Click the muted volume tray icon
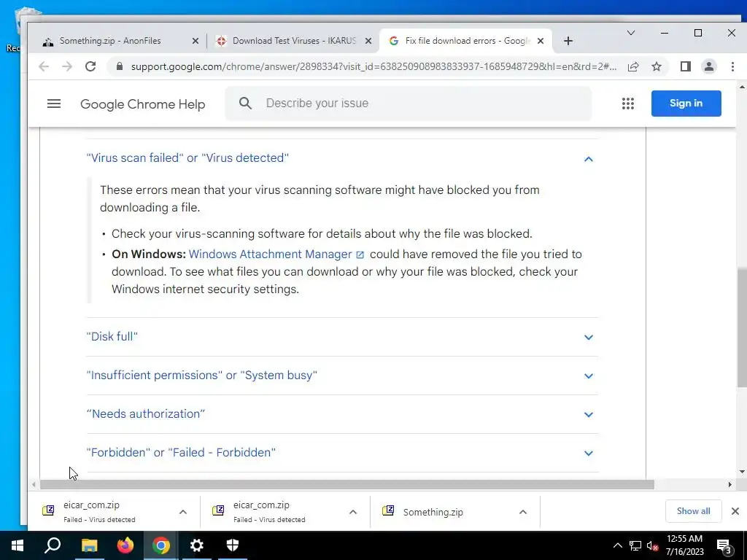The image size is (747, 560). point(652,545)
